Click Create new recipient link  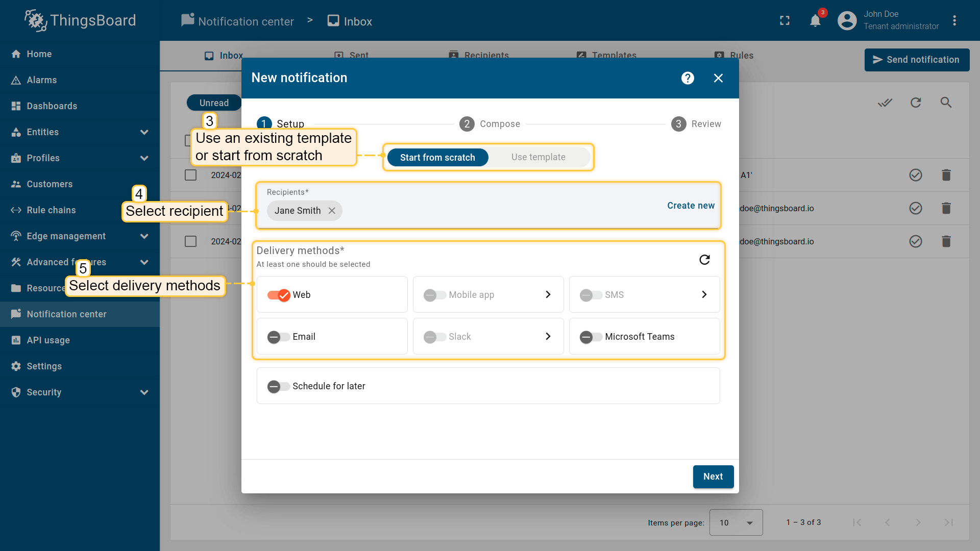[691, 206]
